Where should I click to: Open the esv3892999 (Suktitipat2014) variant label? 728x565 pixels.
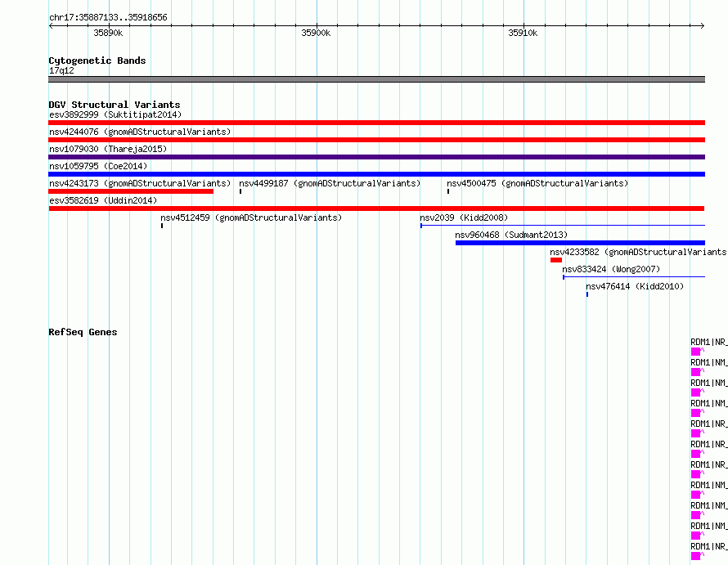pos(115,114)
